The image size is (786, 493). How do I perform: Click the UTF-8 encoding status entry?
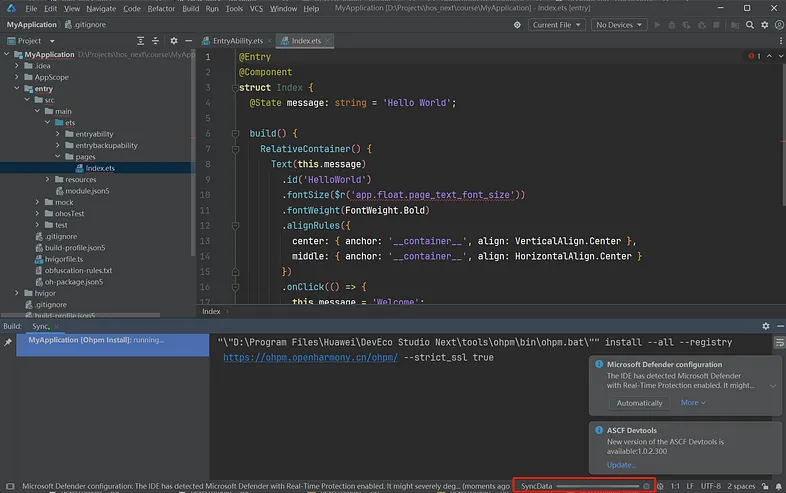coord(710,486)
